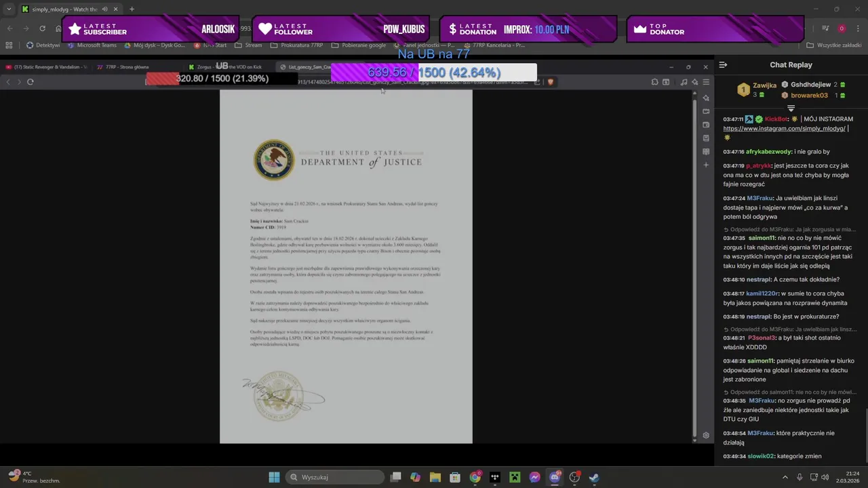Open the Instagram link posted by KickBot
Viewport: 868px width, 488px height.
[784, 129]
